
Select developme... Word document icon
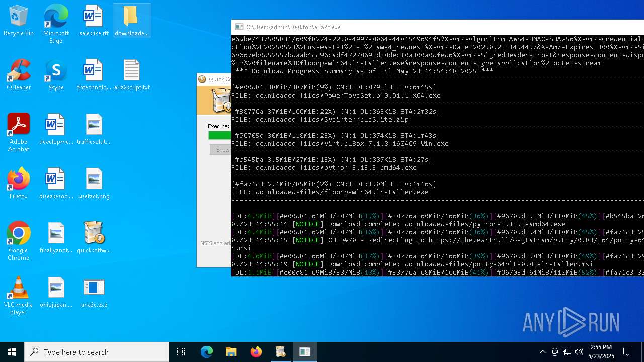click(x=56, y=130)
